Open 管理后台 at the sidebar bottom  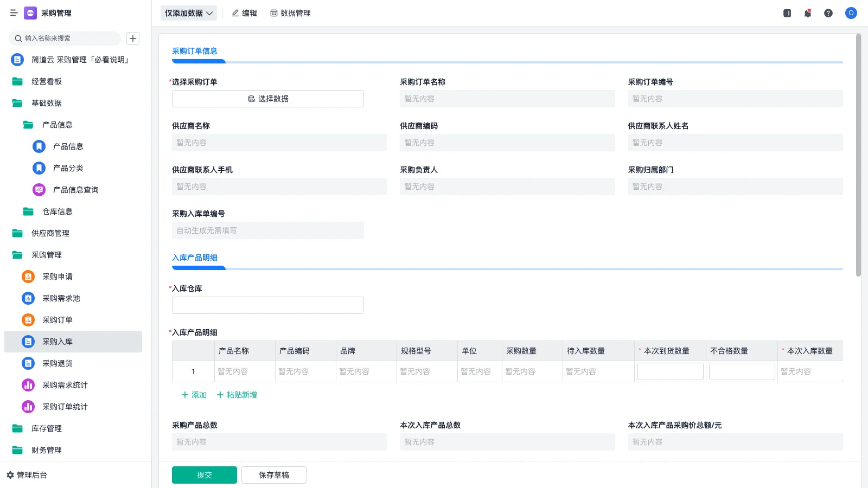(27, 475)
